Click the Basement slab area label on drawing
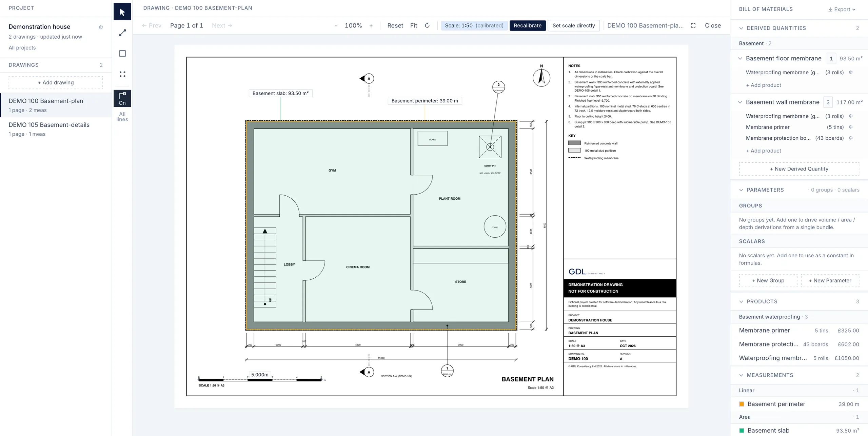This screenshot has width=868, height=436. point(280,93)
